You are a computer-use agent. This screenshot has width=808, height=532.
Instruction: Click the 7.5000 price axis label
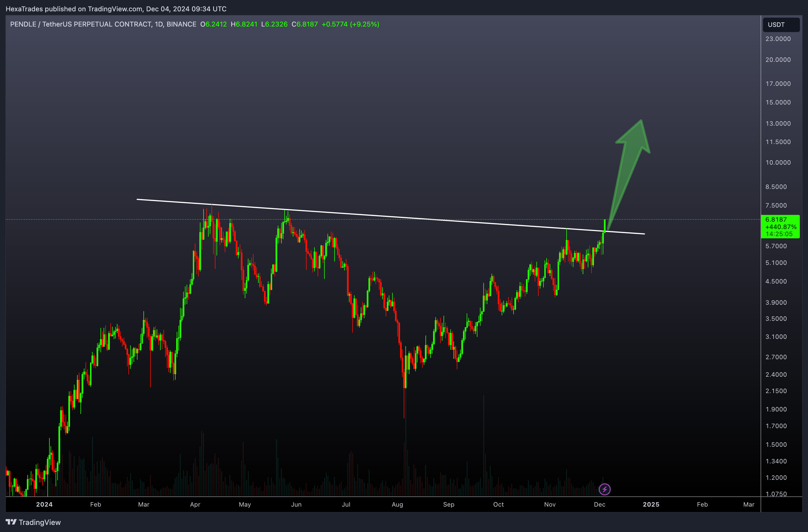(776, 205)
